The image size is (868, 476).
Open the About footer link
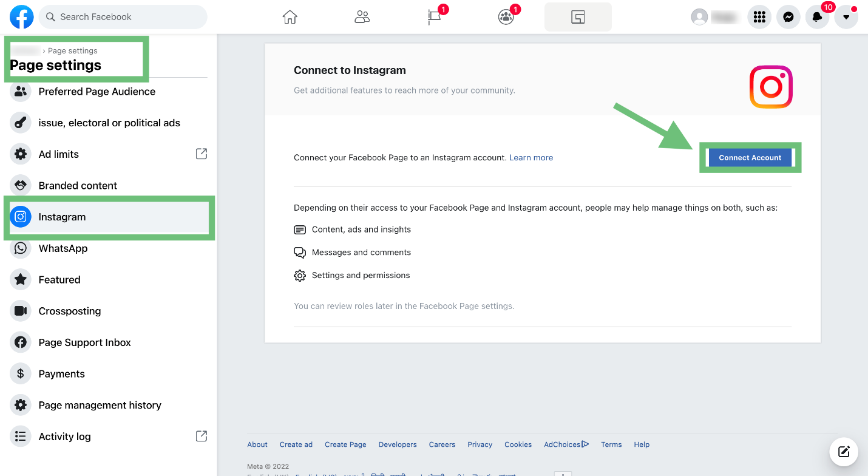(x=257, y=444)
